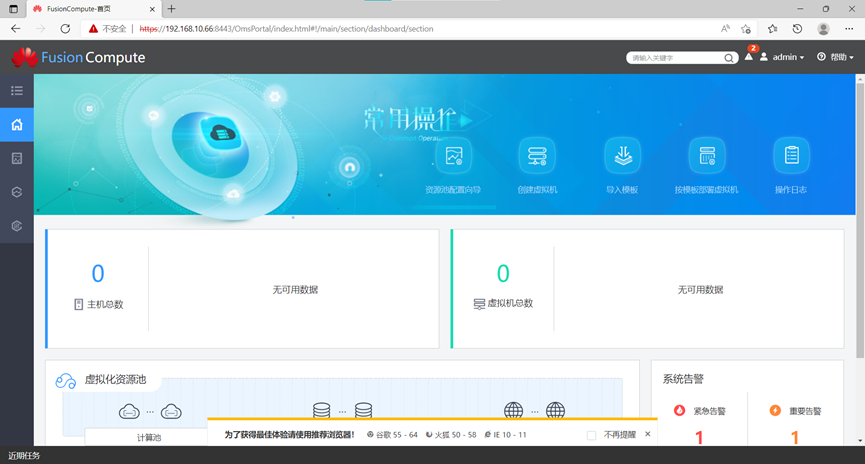
Task: Click the 不安全 security warning
Action: point(108,29)
